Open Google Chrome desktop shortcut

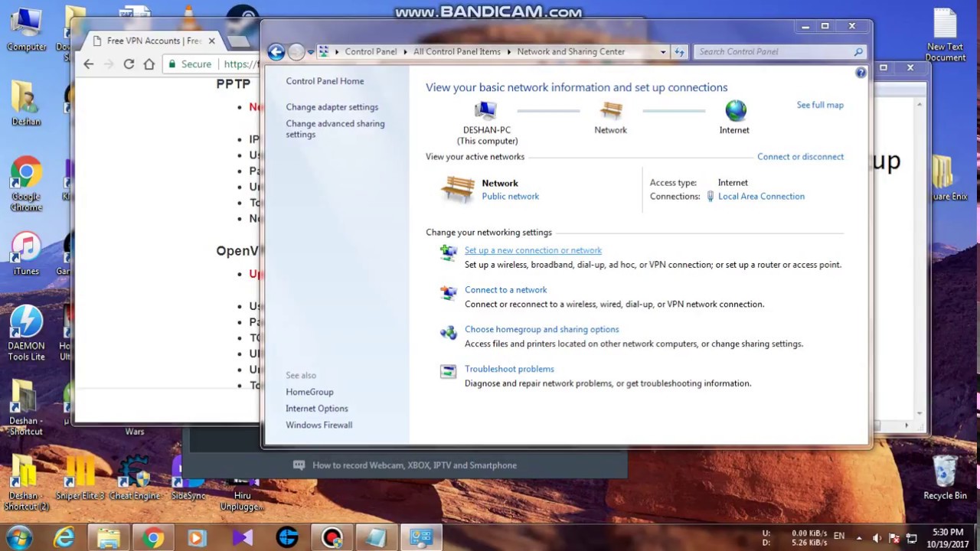(26, 184)
